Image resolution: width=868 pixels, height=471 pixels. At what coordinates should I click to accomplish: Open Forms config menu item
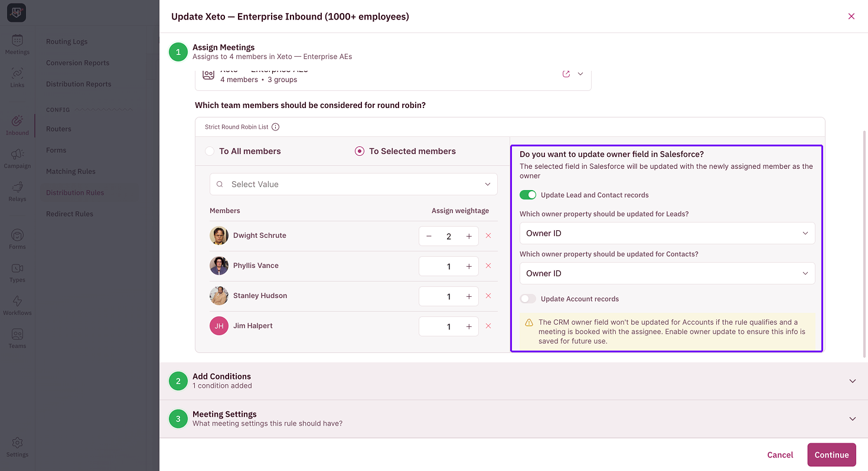[x=56, y=150]
